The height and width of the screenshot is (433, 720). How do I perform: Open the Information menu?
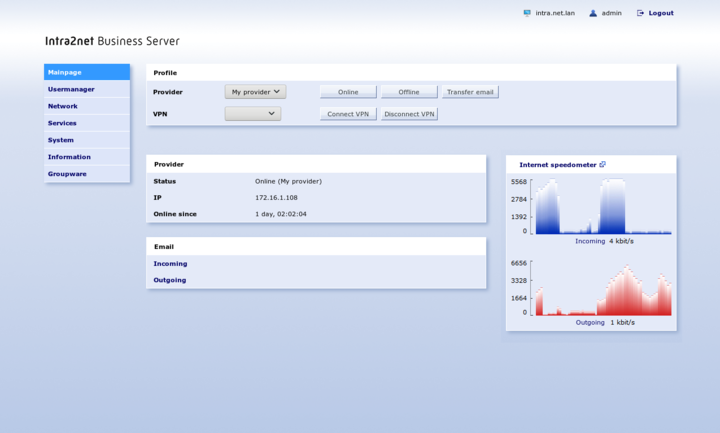(87, 157)
